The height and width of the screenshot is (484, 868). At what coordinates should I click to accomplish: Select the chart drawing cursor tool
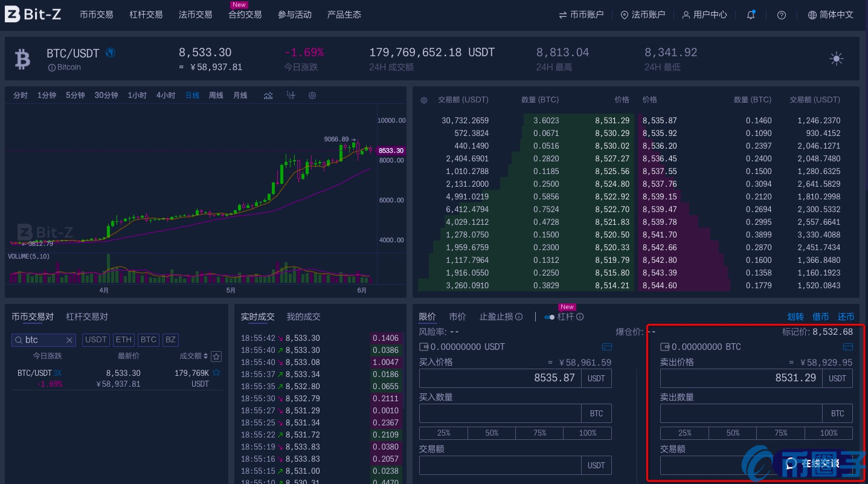coord(291,95)
